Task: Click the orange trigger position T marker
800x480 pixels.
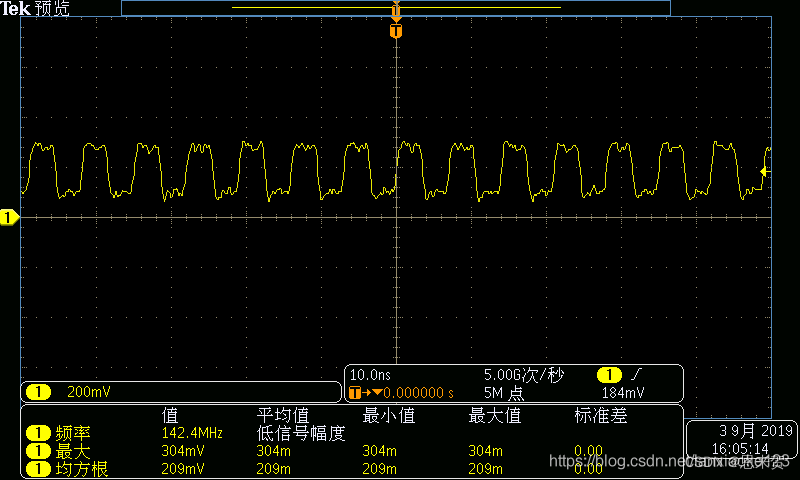Action: tap(396, 31)
